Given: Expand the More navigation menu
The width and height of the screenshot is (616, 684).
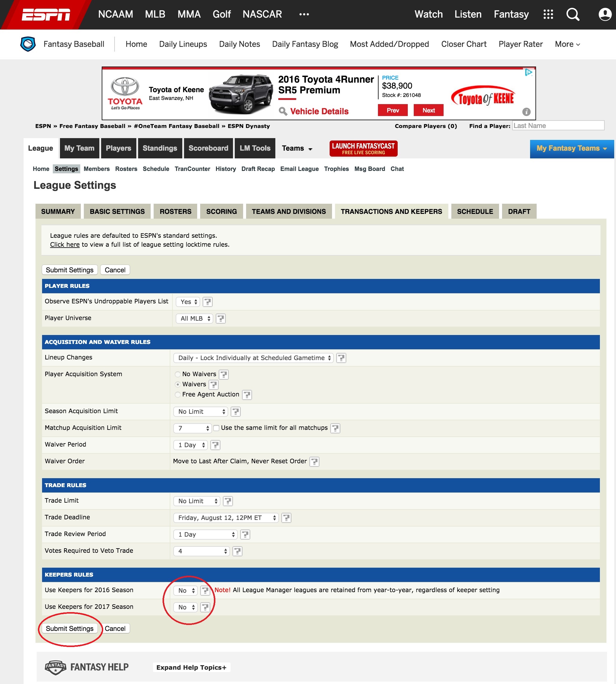Looking at the screenshot, I should coord(567,44).
